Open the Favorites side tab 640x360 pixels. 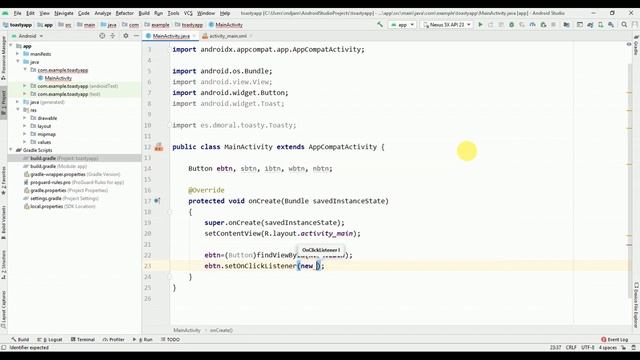click(x=4, y=180)
